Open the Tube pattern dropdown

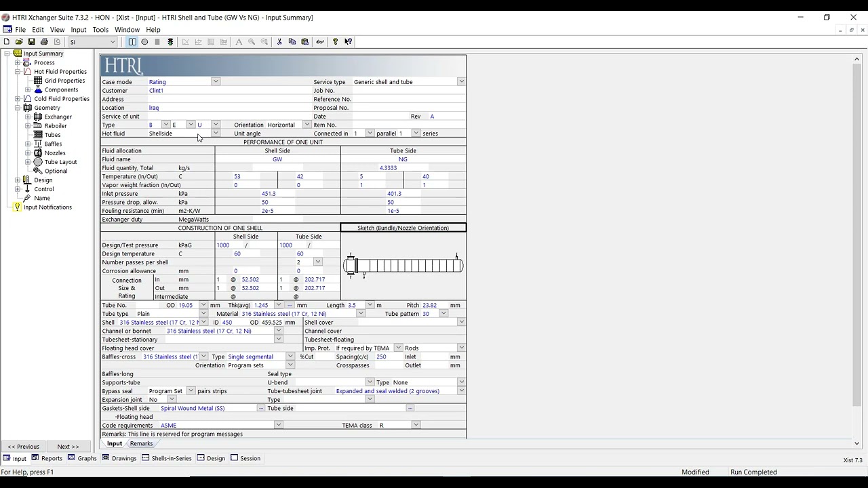pos(443,314)
